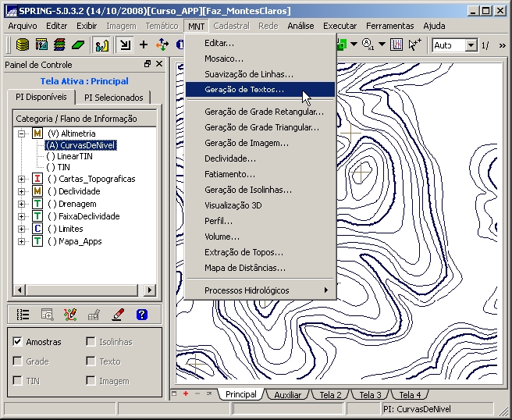Viewport: 512px width, 420px height.
Task: Select the LinearTIN information plane
Action: (74, 156)
